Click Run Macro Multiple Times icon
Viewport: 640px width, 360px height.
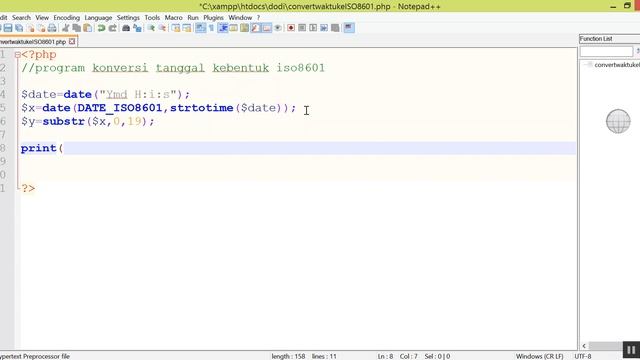pos(324,28)
